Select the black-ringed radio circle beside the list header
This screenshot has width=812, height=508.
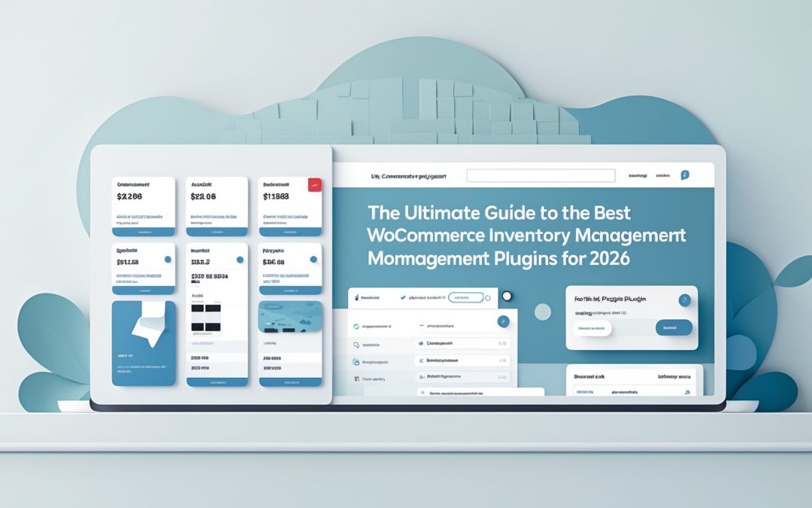[x=507, y=296]
